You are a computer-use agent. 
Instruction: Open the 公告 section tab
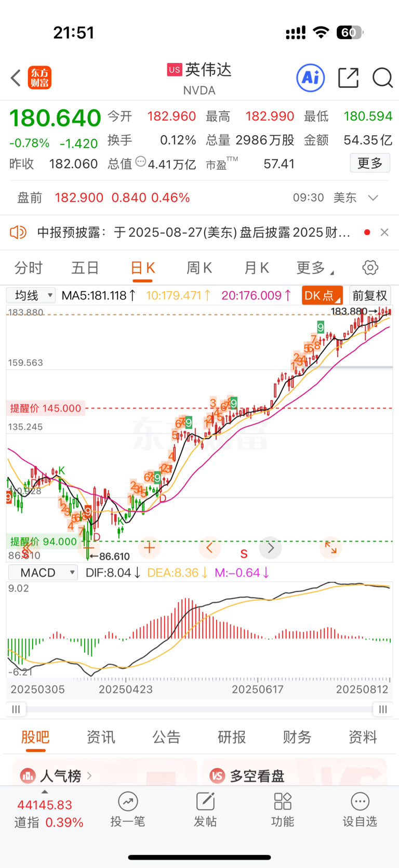[166, 737]
